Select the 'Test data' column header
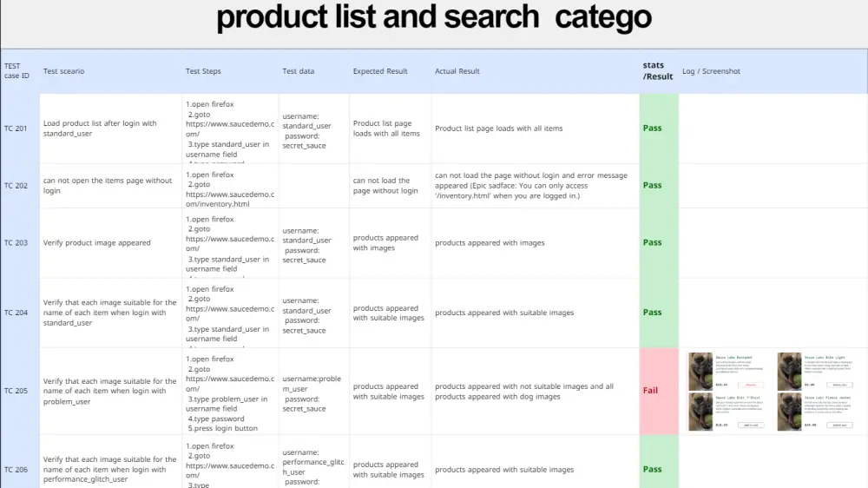The height and width of the screenshot is (488, 868). 299,71
